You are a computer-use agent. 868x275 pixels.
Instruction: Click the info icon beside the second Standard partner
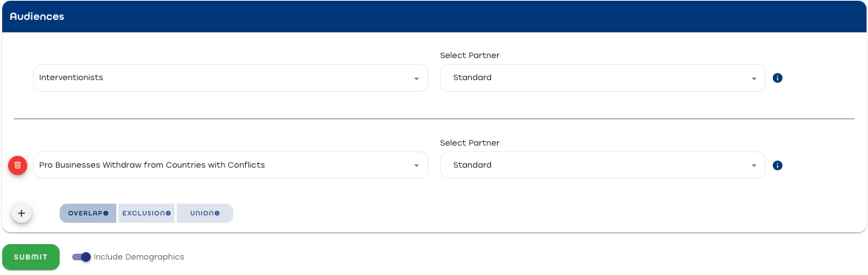point(777,165)
